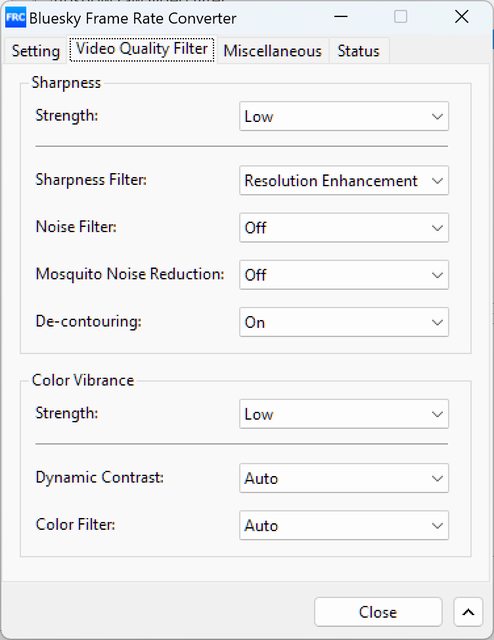Open Mosquito Noise Reduction dropdown
The image size is (494, 640).
coord(344,275)
